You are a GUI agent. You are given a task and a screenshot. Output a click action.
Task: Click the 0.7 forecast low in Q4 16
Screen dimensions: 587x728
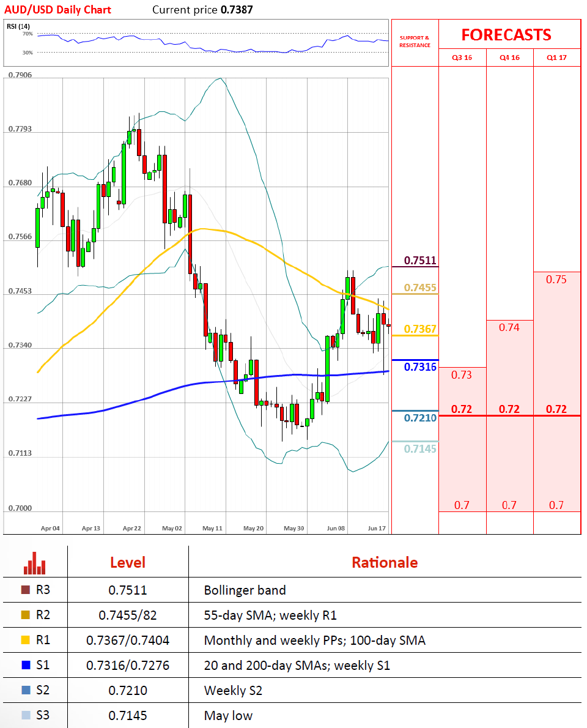[x=509, y=505]
